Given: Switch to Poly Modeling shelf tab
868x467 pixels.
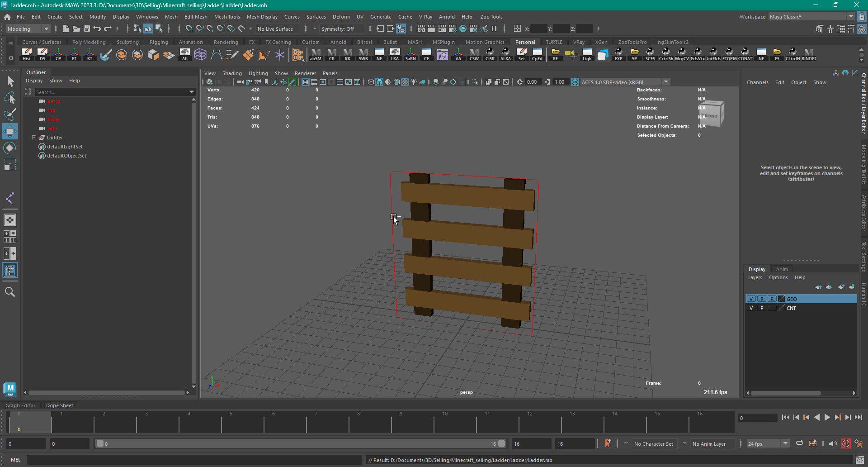Looking at the screenshot, I should tap(89, 42).
